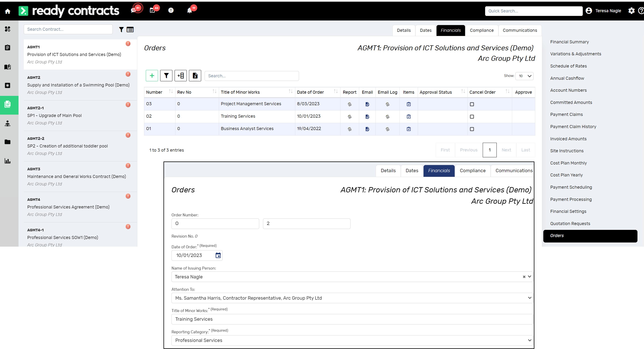Open Payment Claims in right menu
The width and height of the screenshot is (644, 349).
[x=566, y=115]
